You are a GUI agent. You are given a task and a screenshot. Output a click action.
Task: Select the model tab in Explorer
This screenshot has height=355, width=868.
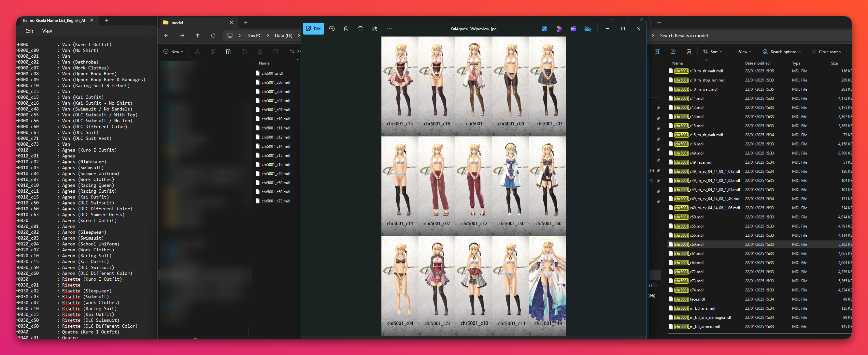tap(198, 22)
